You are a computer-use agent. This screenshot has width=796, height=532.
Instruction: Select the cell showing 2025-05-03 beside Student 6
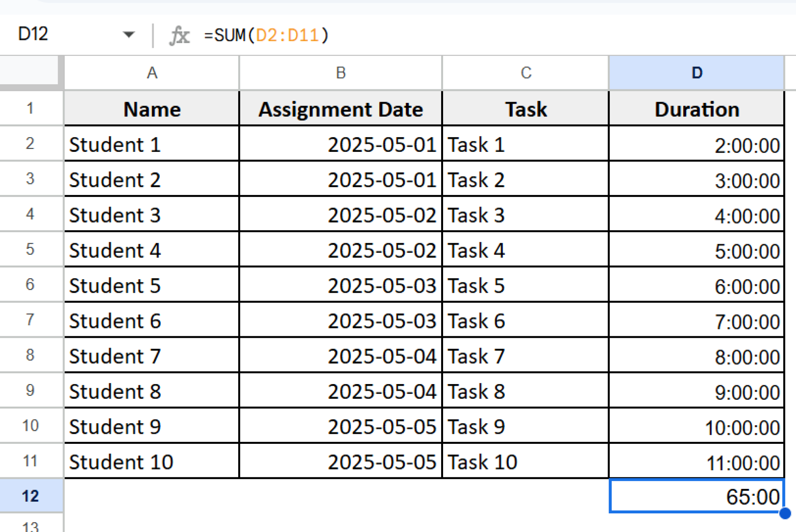(x=340, y=321)
